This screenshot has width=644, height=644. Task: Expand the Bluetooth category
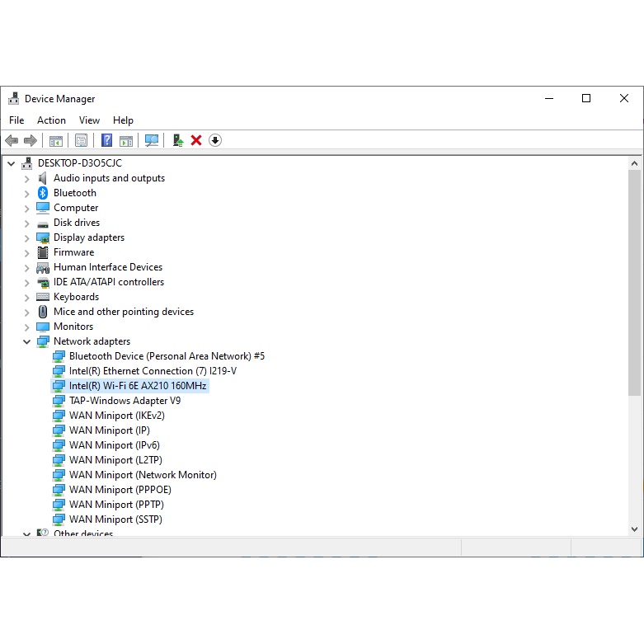[26, 193]
